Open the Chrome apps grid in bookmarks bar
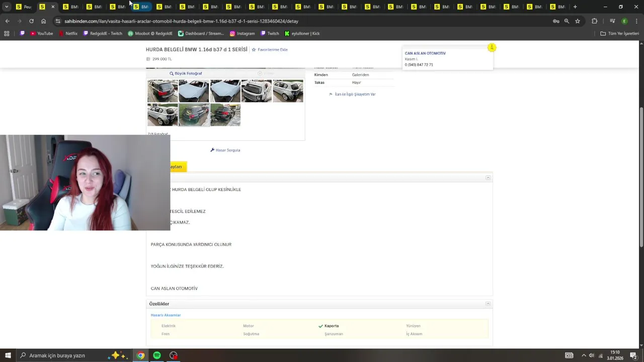 click(x=7, y=34)
